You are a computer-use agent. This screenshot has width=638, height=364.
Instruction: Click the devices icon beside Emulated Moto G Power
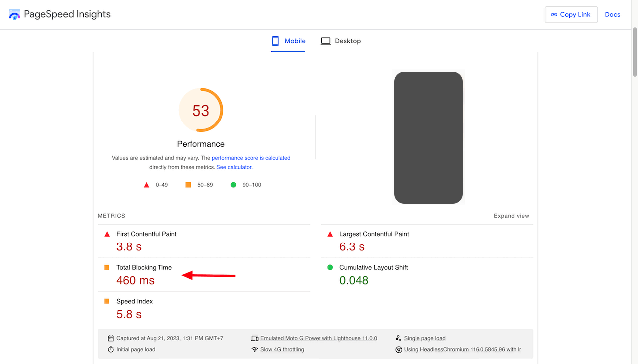(x=255, y=338)
